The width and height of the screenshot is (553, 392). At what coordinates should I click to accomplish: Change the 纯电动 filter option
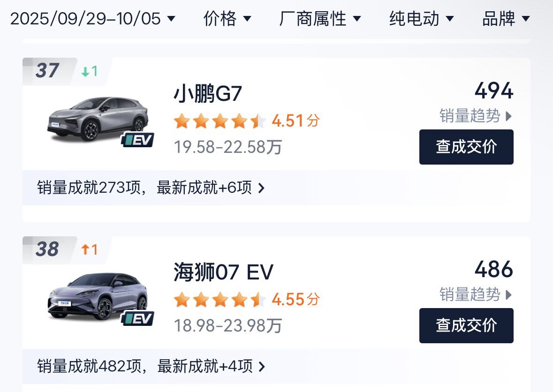pos(421,19)
